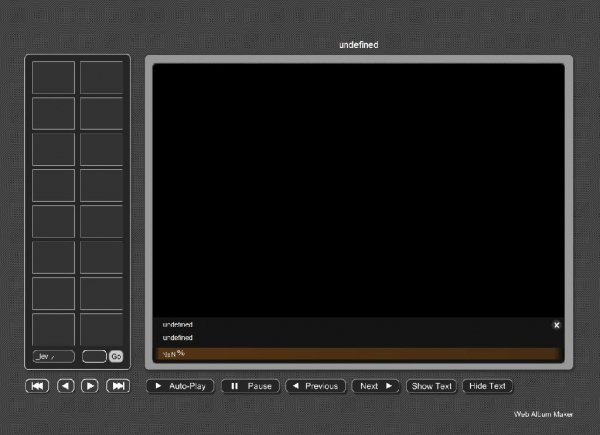Click the page level indicator box
Screen dimensions: 600x435
pos(53,357)
